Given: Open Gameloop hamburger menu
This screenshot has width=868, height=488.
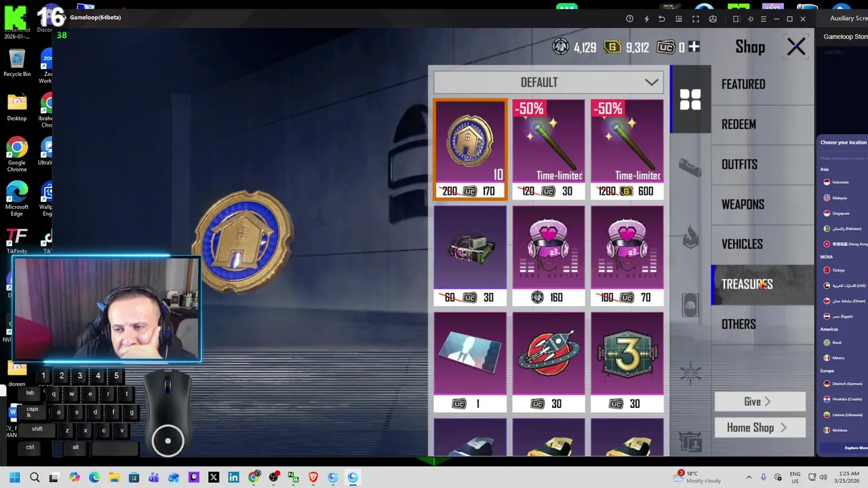Looking at the screenshot, I should click(764, 19).
